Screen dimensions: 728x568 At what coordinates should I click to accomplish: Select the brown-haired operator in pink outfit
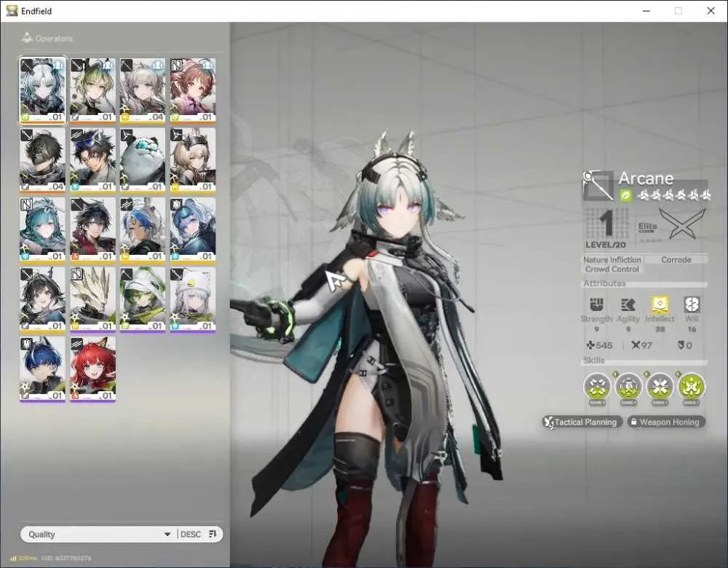(x=193, y=90)
